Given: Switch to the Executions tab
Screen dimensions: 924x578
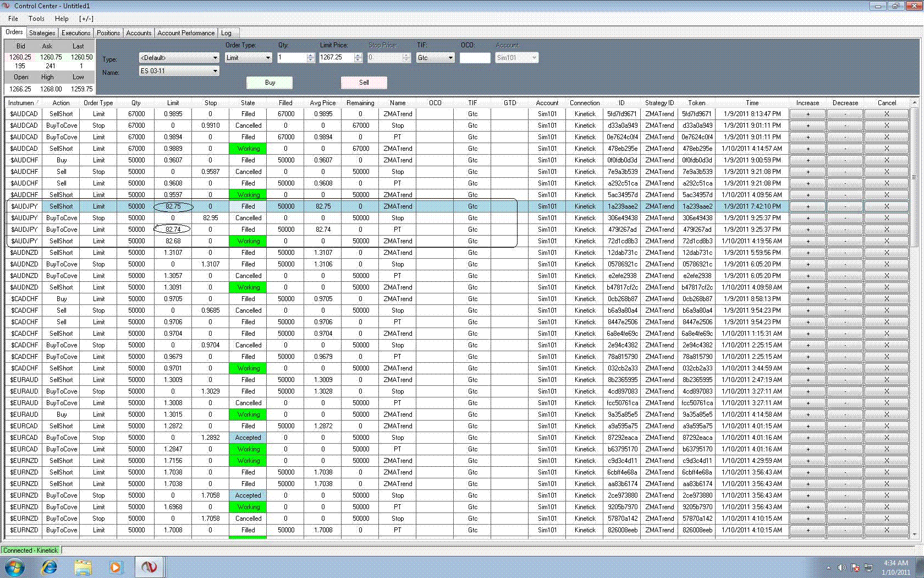Looking at the screenshot, I should pyautogui.click(x=76, y=33).
